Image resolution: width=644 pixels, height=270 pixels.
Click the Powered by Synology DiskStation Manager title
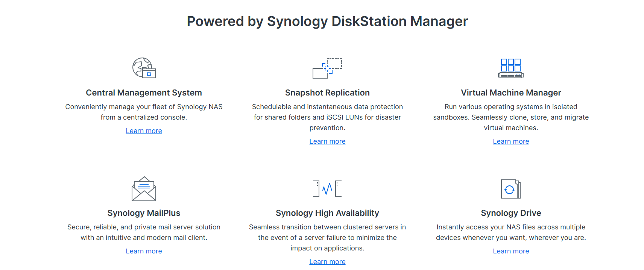[327, 21]
